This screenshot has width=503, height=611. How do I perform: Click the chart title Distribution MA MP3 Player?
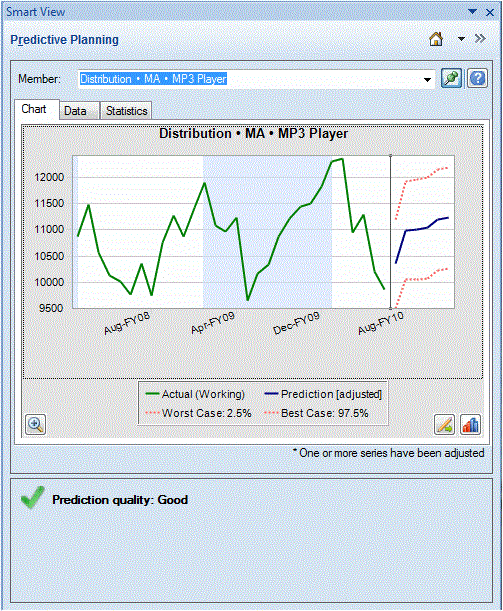point(253,134)
